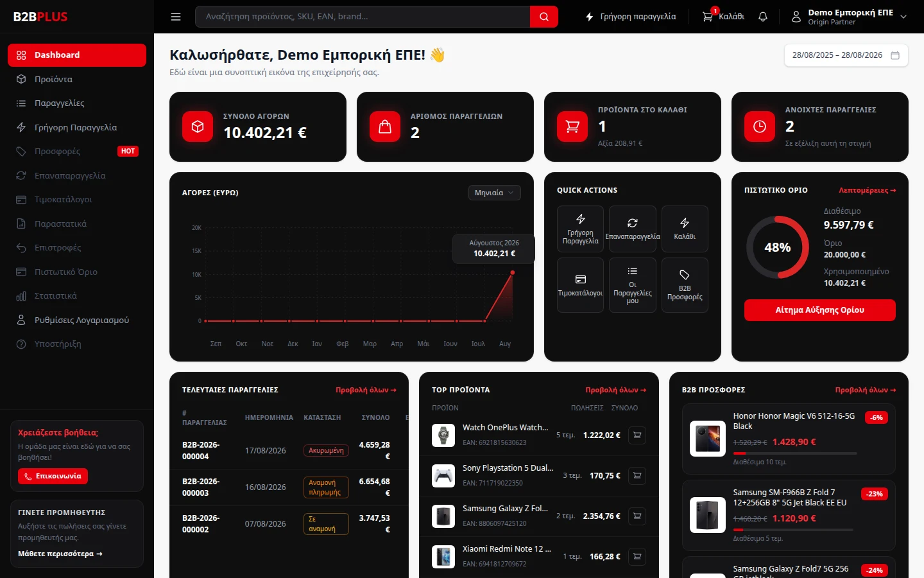Expand the Demo Εμπορική ΕΠΕ account menu

point(849,17)
